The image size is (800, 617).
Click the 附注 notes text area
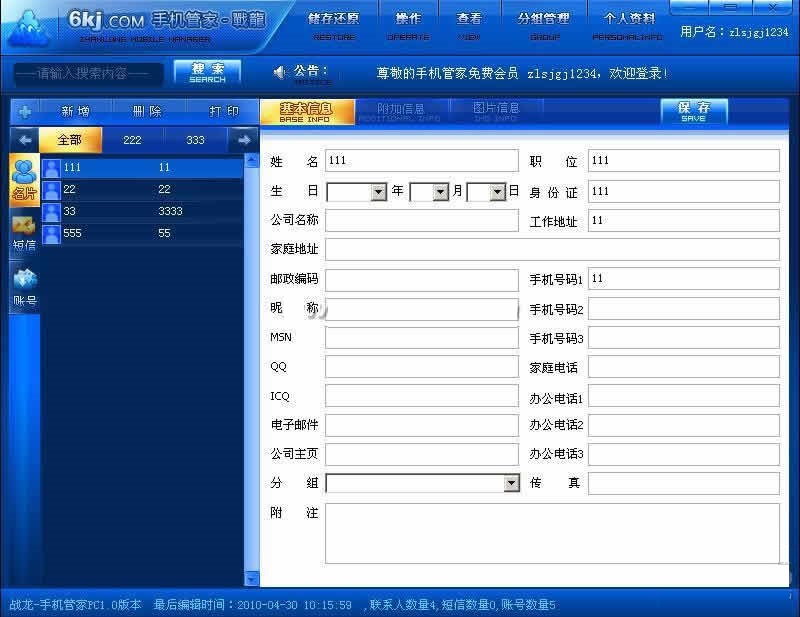click(x=552, y=533)
